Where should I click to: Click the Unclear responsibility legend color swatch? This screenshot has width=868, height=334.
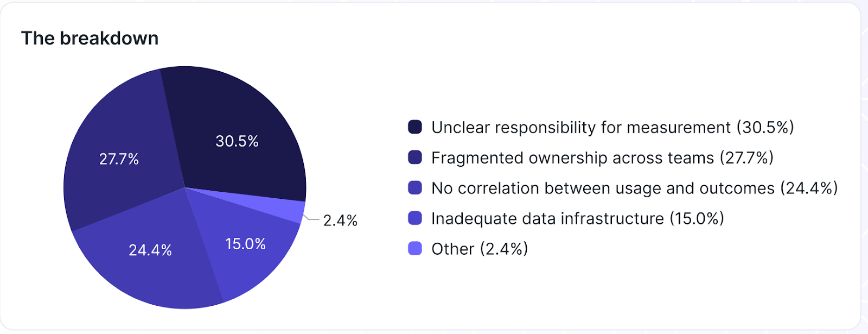click(415, 127)
